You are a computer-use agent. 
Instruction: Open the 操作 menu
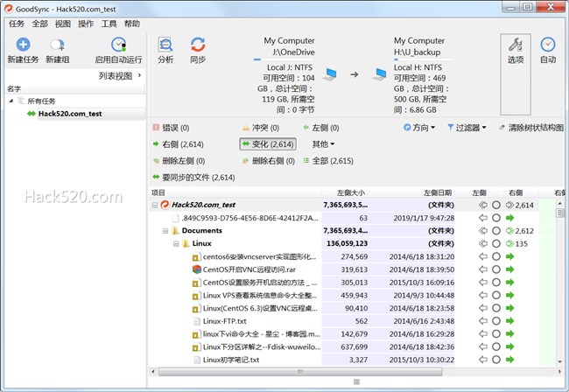pyautogui.click(x=86, y=24)
